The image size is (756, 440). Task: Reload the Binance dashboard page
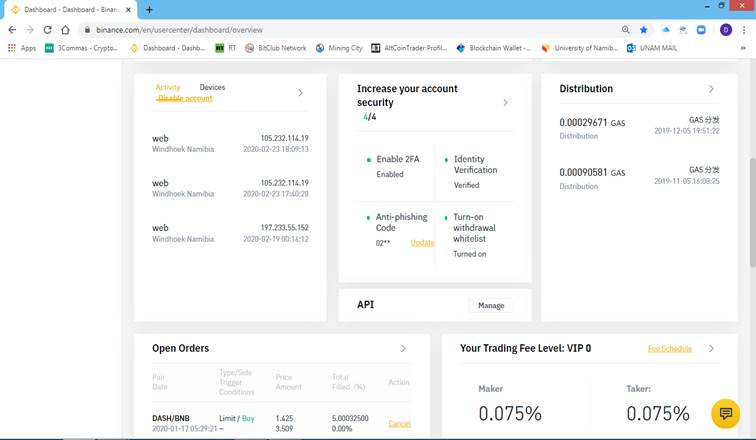(47, 30)
